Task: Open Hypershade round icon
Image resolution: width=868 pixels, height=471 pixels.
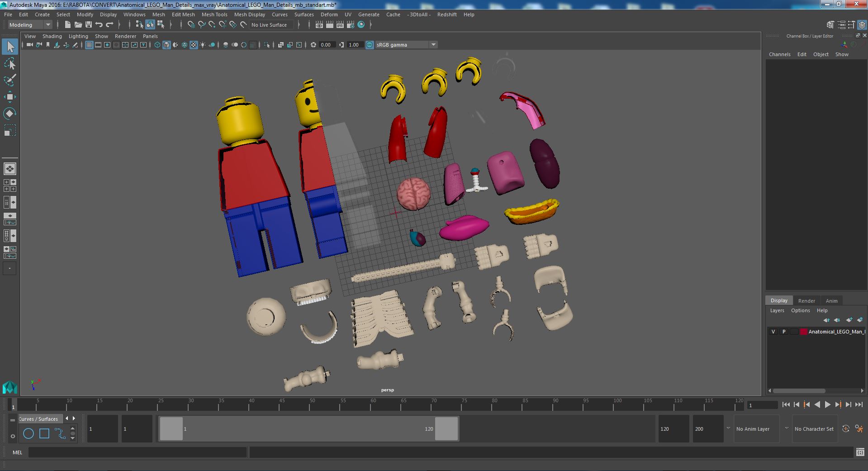Action: click(x=361, y=25)
